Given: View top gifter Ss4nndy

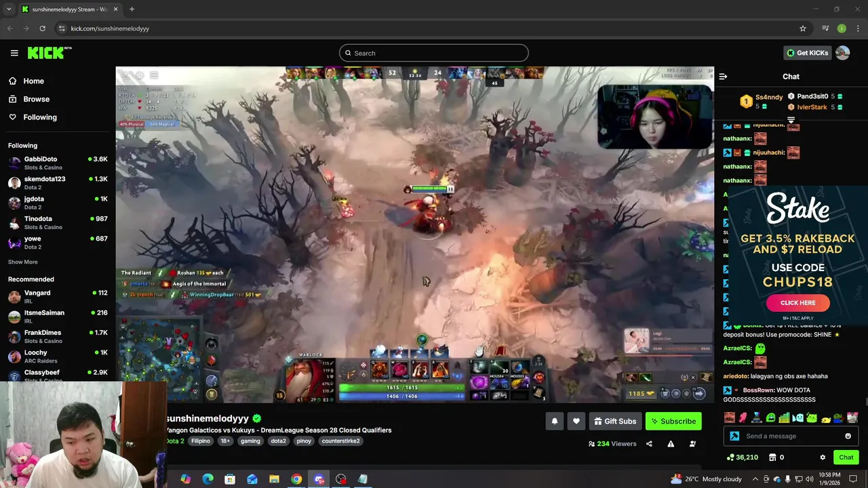Looking at the screenshot, I should click(762, 101).
